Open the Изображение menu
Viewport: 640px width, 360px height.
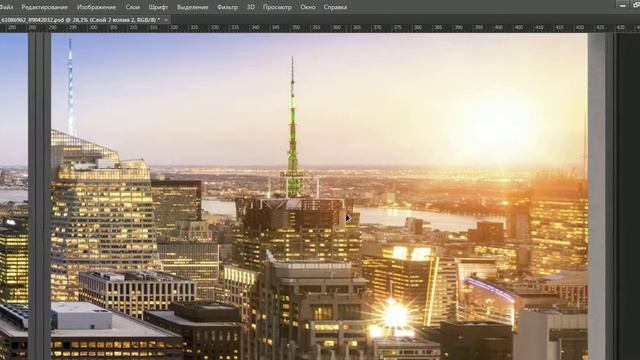(96, 7)
